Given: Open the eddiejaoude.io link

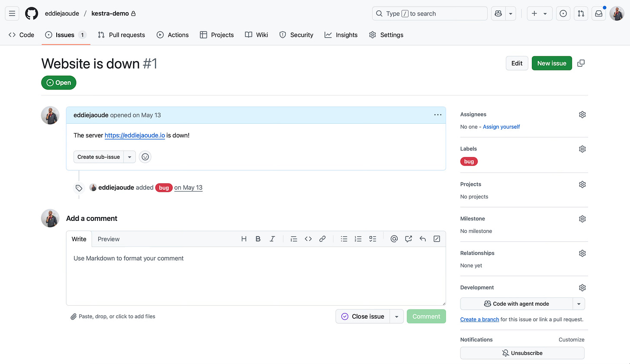Looking at the screenshot, I should [135, 135].
